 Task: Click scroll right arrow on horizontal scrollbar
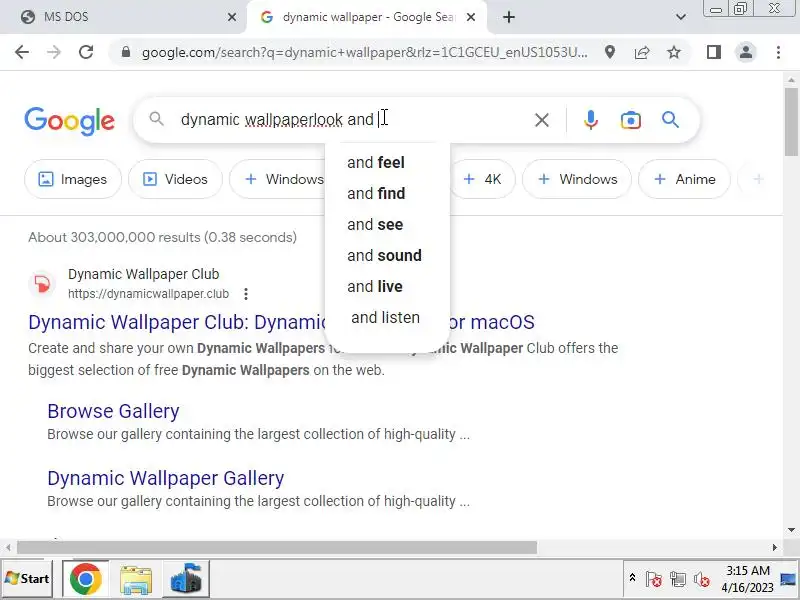click(x=774, y=547)
